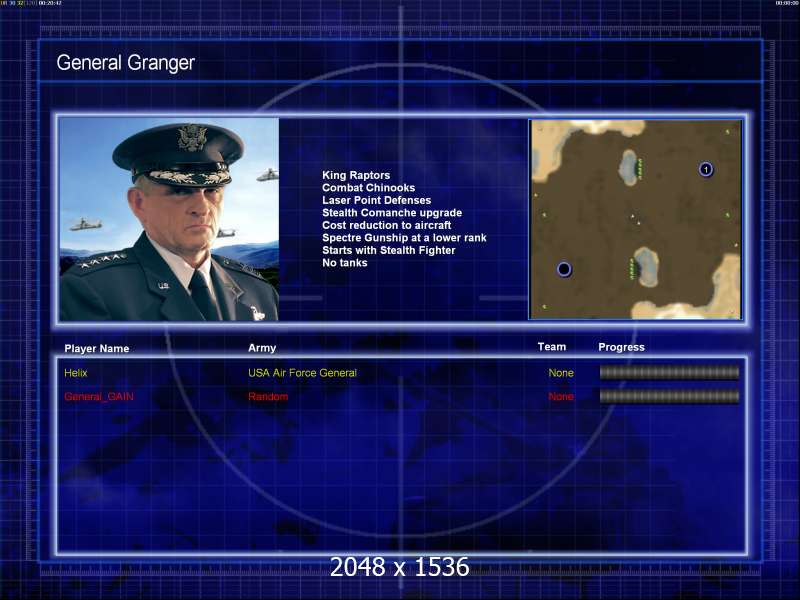Click the Laser Point Defenses line
The height and width of the screenshot is (600, 800).
pyautogui.click(x=377, y=201)
